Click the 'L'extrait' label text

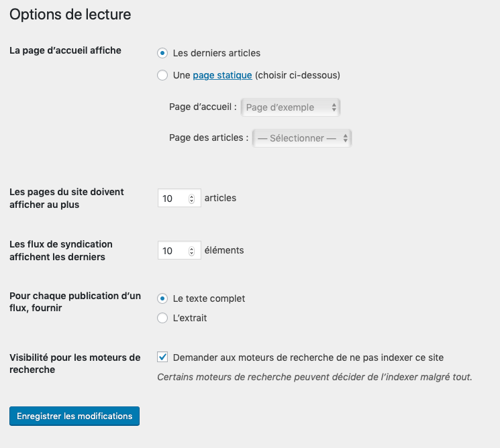click(190, 318)
